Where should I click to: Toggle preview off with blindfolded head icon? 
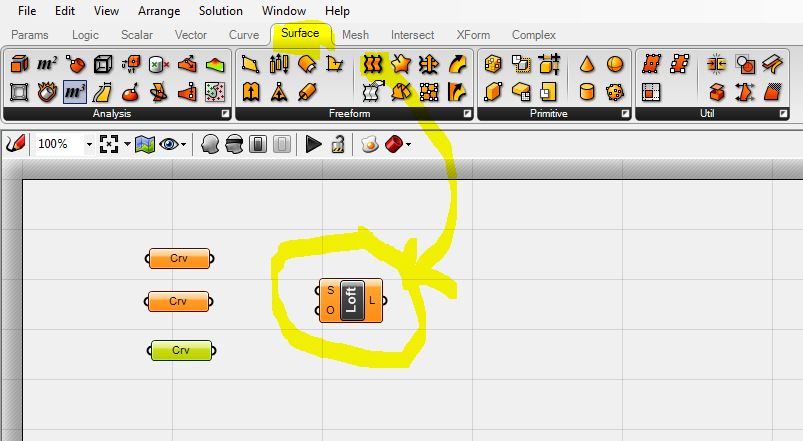[x=234, y=144]
